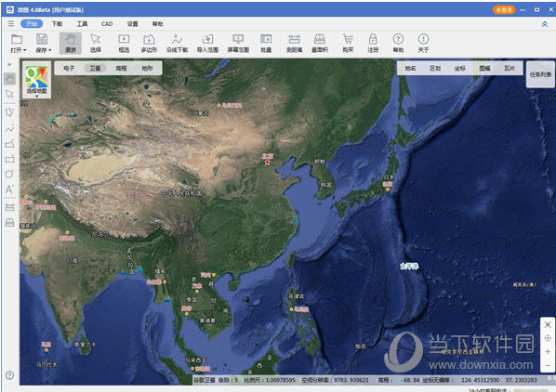Click the 太平洋 label on the map
556x392 pixels.
pos(409,266)
